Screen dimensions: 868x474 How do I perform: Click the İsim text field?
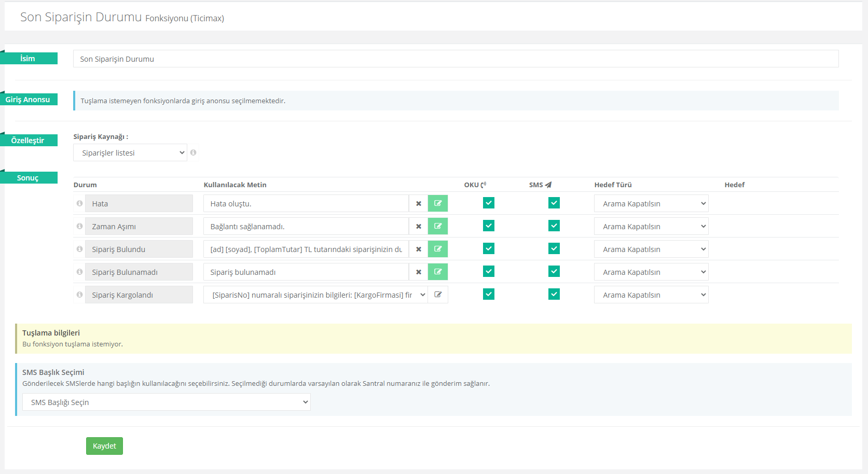[456, 59]
